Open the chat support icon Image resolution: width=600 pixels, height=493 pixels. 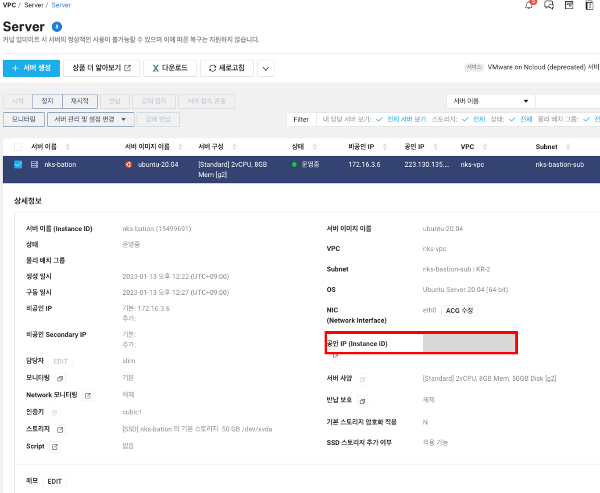click(549, 5)
